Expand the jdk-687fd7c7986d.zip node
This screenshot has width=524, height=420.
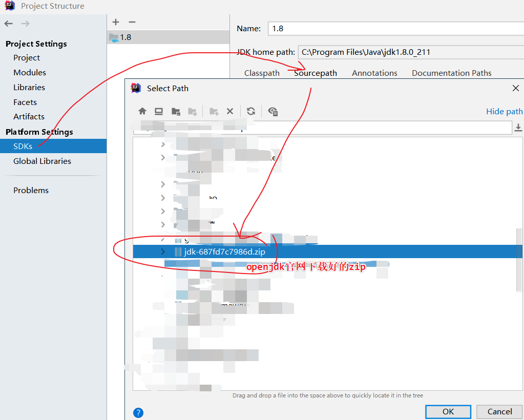pos(163,251)
